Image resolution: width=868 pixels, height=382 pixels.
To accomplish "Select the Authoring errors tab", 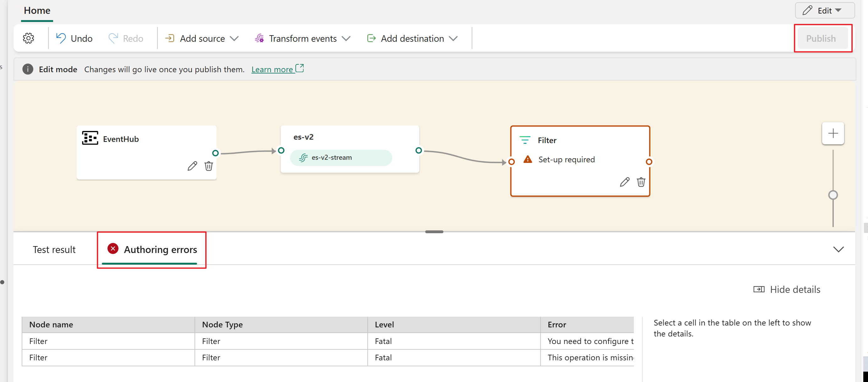I will 152,249.
